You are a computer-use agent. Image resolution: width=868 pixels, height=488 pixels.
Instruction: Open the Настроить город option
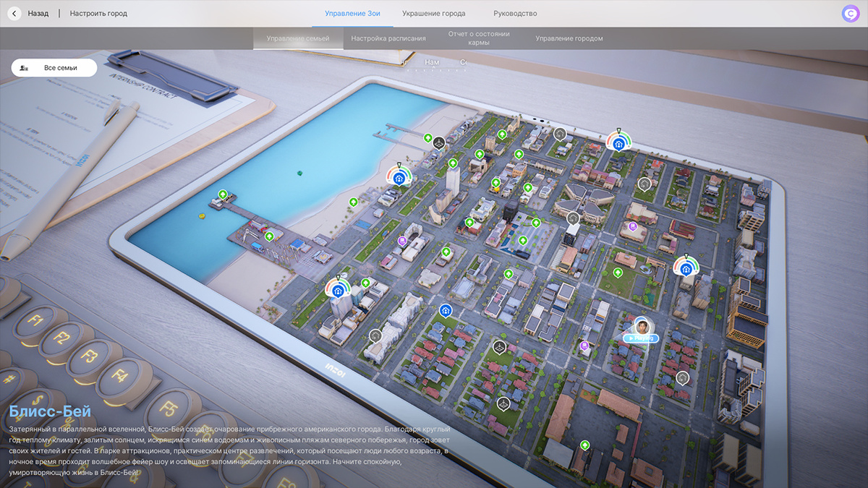coord(98,13)
